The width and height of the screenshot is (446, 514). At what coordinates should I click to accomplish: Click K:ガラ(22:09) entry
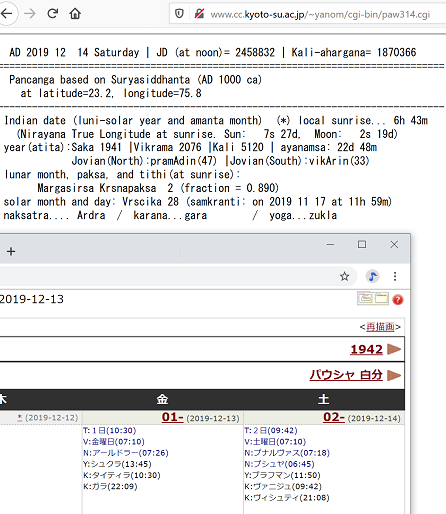pyautogui.click(x=110, y=486)
